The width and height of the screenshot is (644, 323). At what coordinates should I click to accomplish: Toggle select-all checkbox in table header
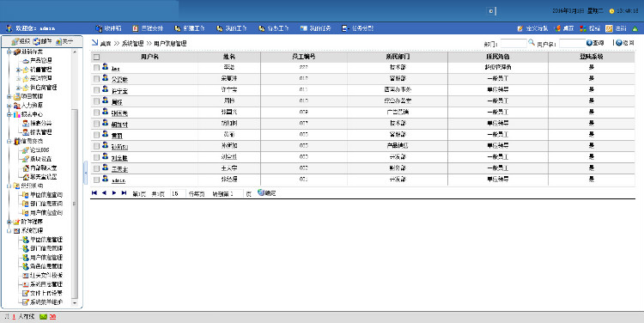(x=96, y=57)
